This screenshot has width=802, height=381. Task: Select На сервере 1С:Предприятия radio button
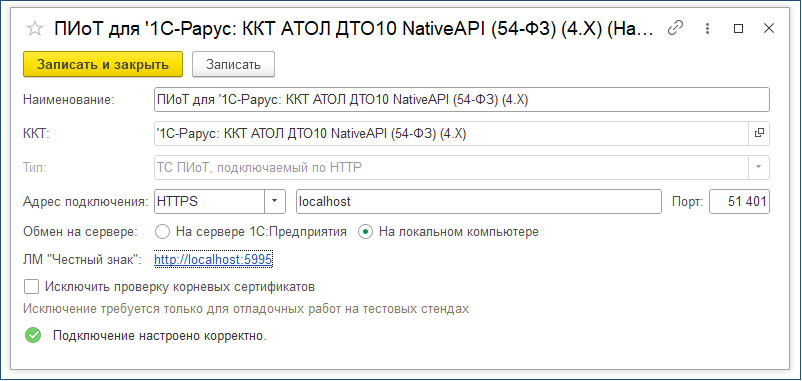click(162, 232)
